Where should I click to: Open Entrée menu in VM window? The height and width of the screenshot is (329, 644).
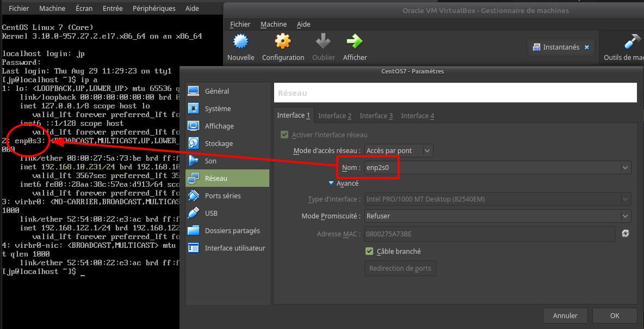click(x=113, y=8)
